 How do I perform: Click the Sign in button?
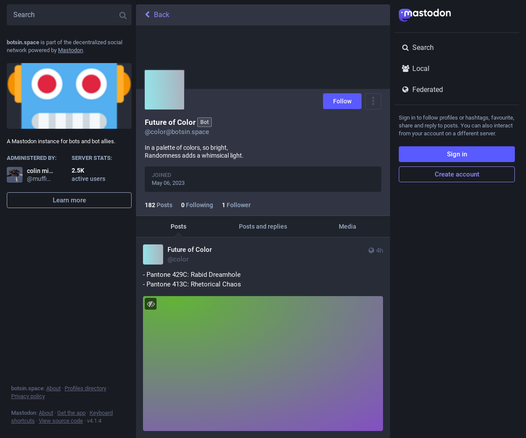(457, 154)
